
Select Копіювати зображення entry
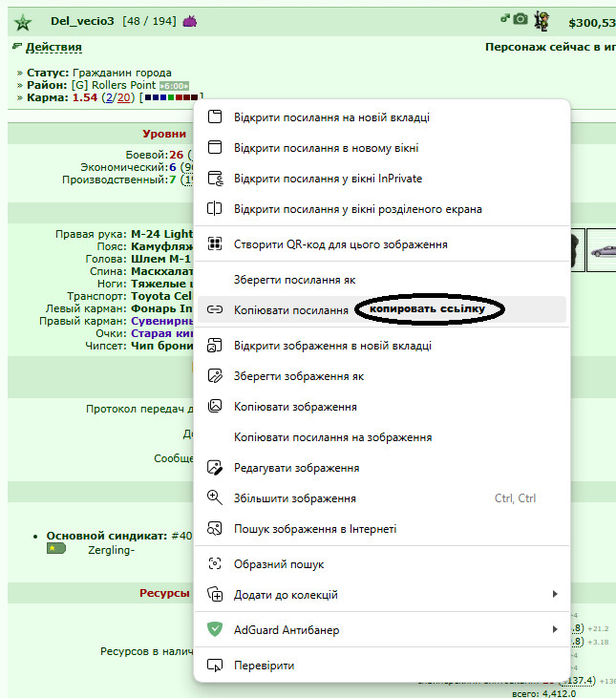pos(382,407)
